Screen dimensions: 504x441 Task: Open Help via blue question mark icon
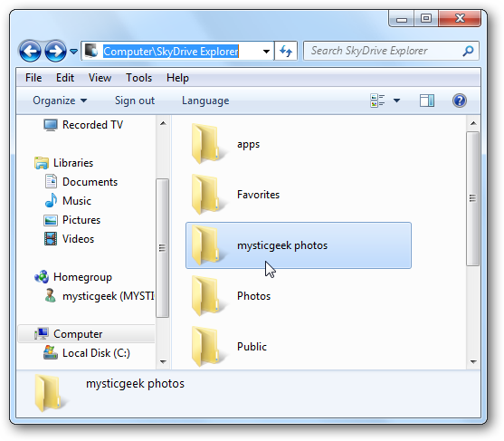coord(460,101)
